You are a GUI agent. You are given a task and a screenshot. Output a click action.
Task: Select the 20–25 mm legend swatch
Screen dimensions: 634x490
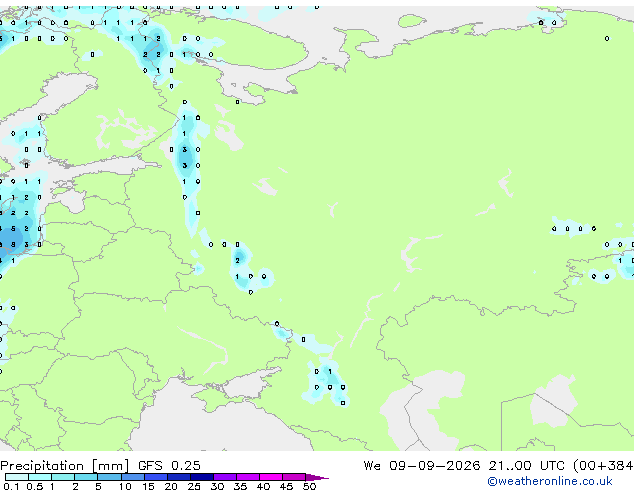179,477
